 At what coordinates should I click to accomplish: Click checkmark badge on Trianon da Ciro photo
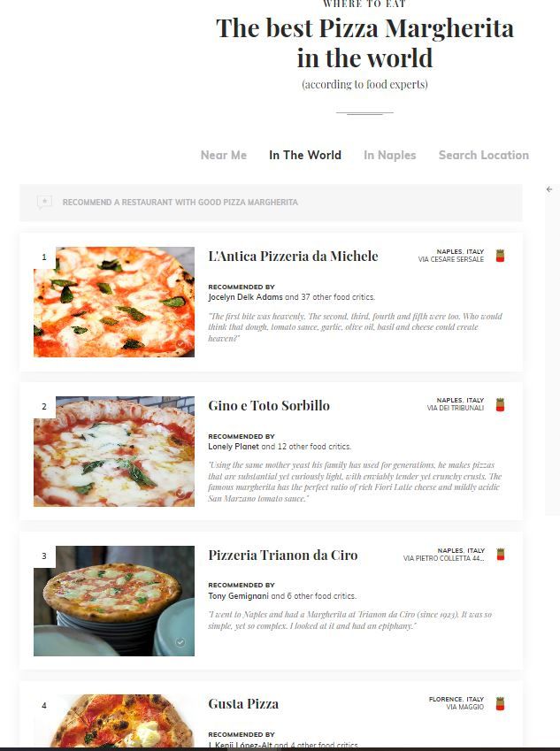click(180, 642)
